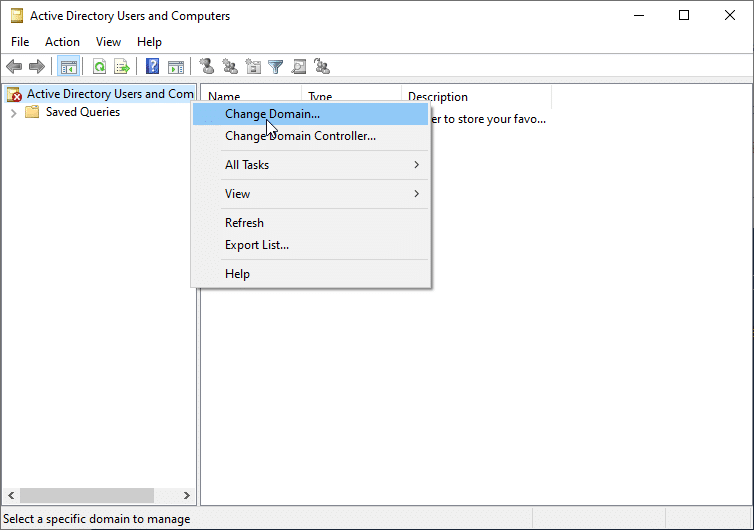Click the Export List toolbar icon
Image resolution: width=754 pixels, height=530 pixels.
(x=121, y=67)
